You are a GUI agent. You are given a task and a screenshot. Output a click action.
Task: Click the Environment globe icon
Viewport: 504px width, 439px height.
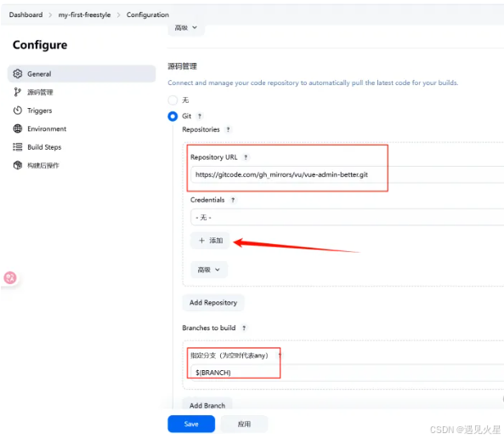(x=18, y=128)
